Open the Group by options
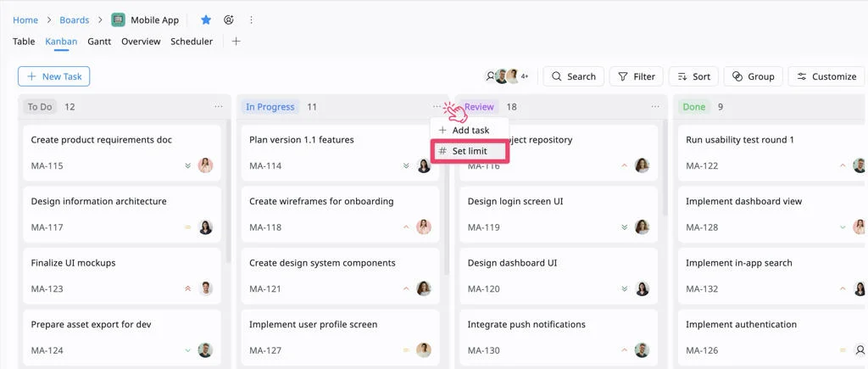 pyautogui.click(x=753, y=76)
